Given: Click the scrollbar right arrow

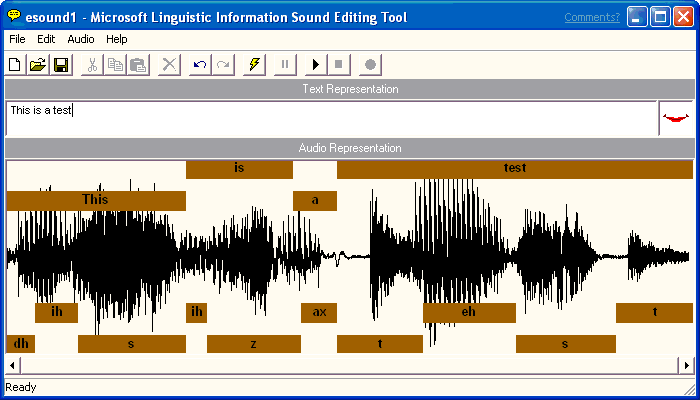Looking at the screenshot, I should tap(687, 366).
